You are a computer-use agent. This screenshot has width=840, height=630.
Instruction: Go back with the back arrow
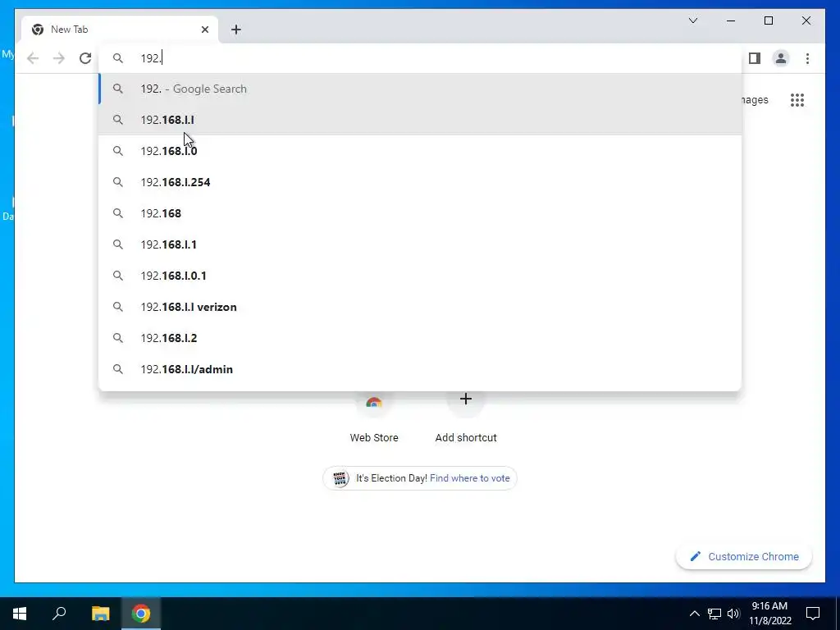33,58
